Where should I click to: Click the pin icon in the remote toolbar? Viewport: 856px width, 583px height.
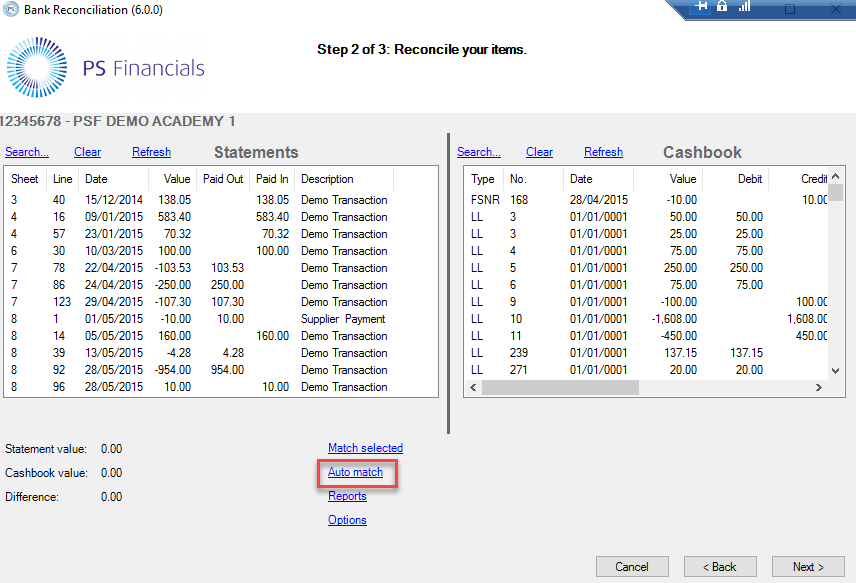(702, 7)
